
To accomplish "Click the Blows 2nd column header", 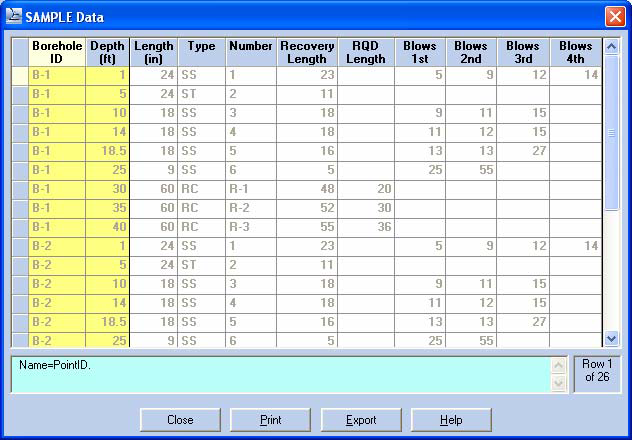I will click(x=471, y=52).
